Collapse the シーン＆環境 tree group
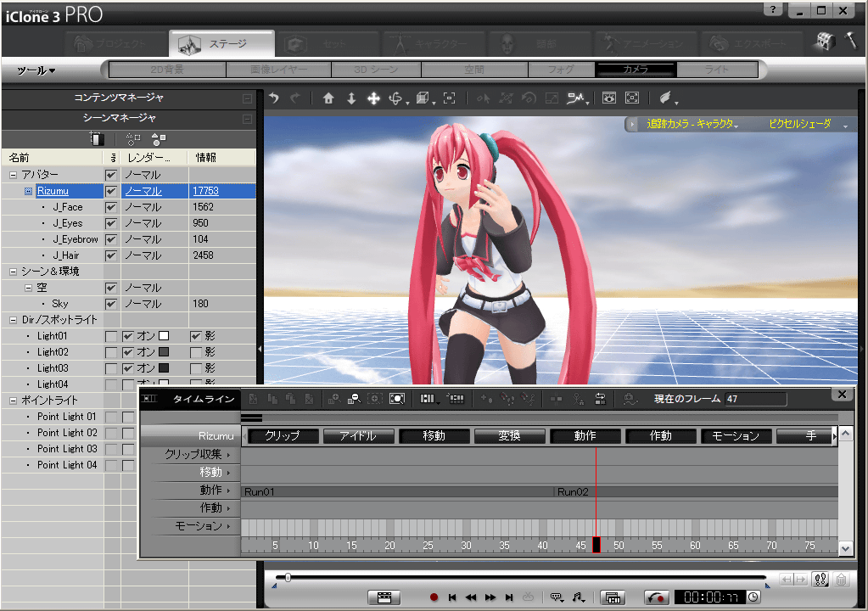868x611 pixels. click(14, 272)
